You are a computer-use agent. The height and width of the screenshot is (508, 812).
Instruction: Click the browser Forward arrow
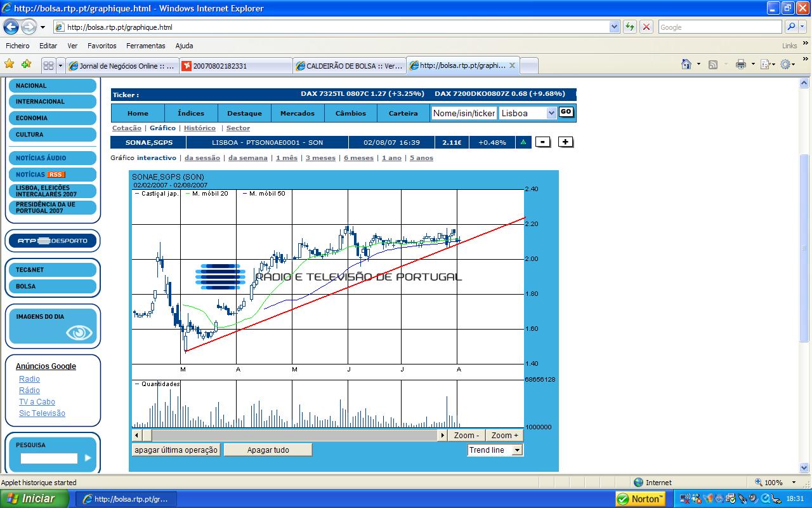point(29,27)
